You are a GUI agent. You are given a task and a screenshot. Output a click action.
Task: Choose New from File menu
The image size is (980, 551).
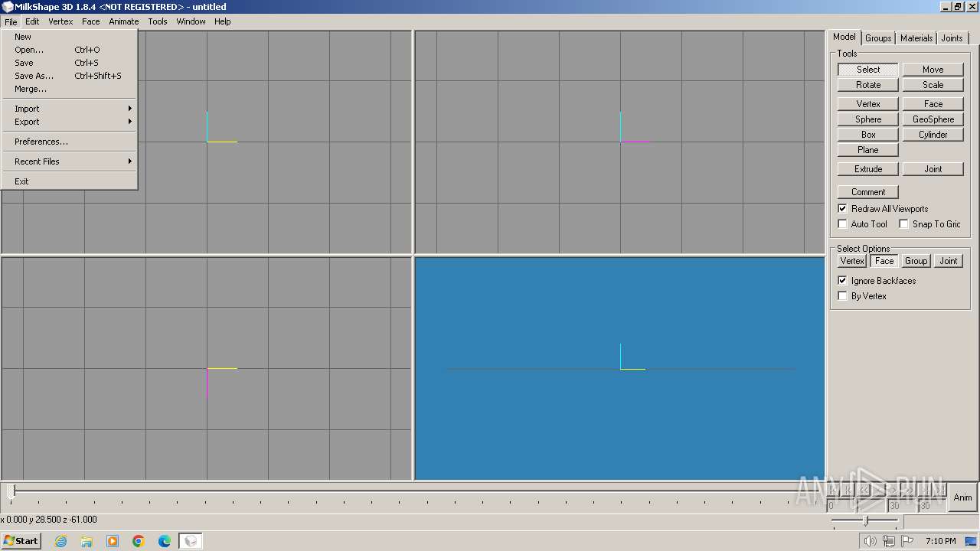pyautogui.click(x=70, y=37)
